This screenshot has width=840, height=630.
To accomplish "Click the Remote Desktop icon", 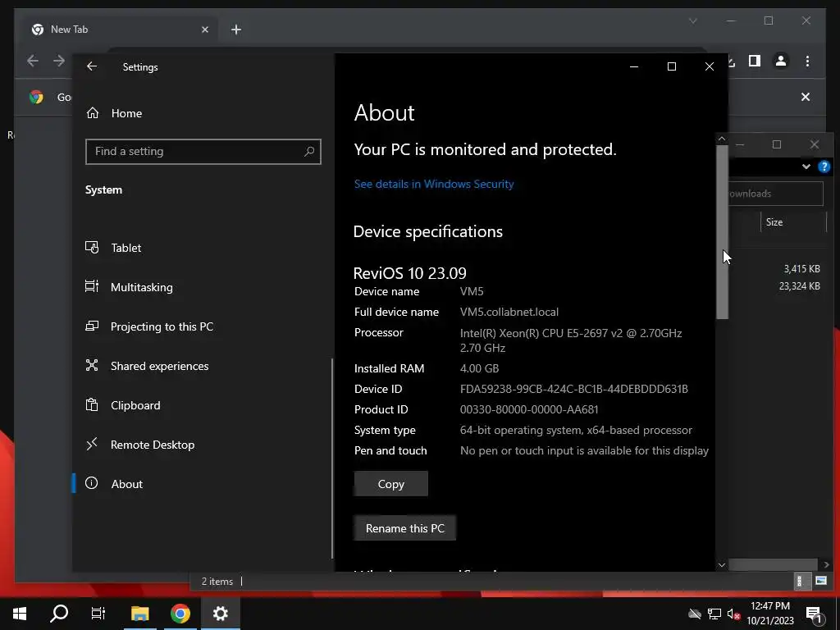I will pyautogui.click(x=92, y=444).
